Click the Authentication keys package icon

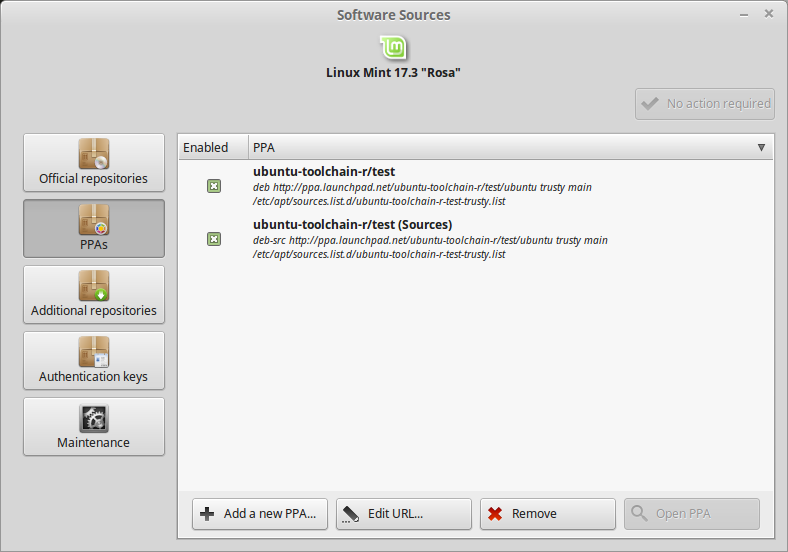[x=94, y=352]
